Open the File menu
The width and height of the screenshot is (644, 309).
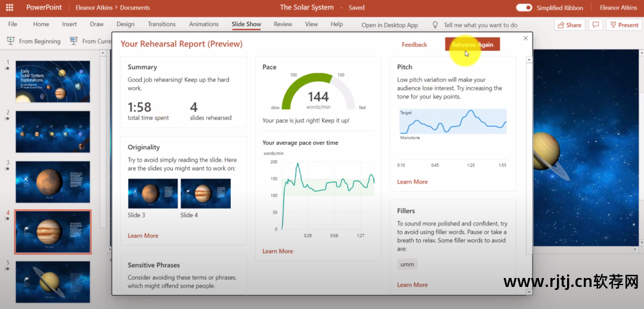coord(13,24)
